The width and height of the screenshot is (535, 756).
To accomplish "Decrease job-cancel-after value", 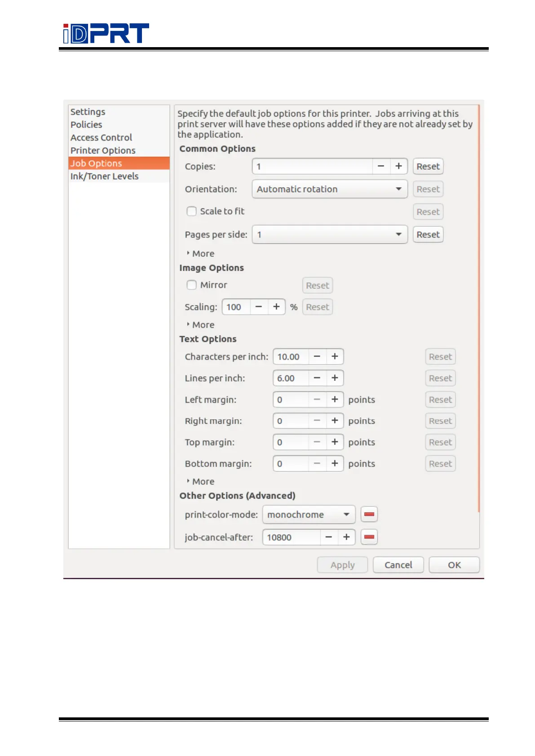I will point(329,537).
